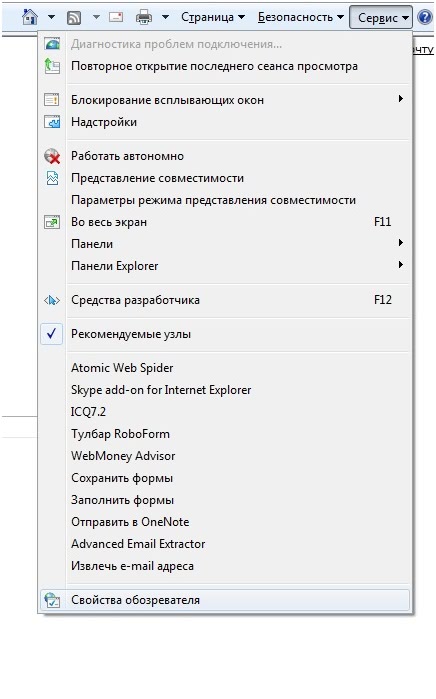The height and width of the screenshot is (699, 436).
Task: Click the Home page icon in toolbar
Action: [30, 17]
